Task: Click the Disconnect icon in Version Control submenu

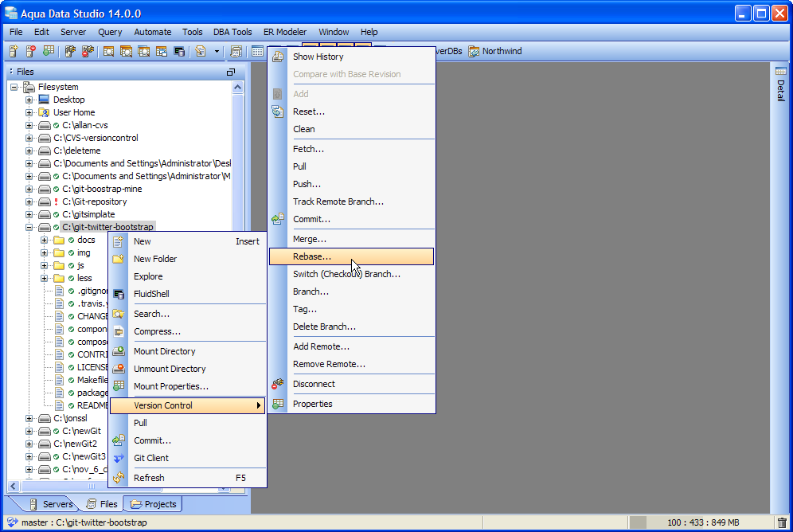Action: [x=278, y=384]
